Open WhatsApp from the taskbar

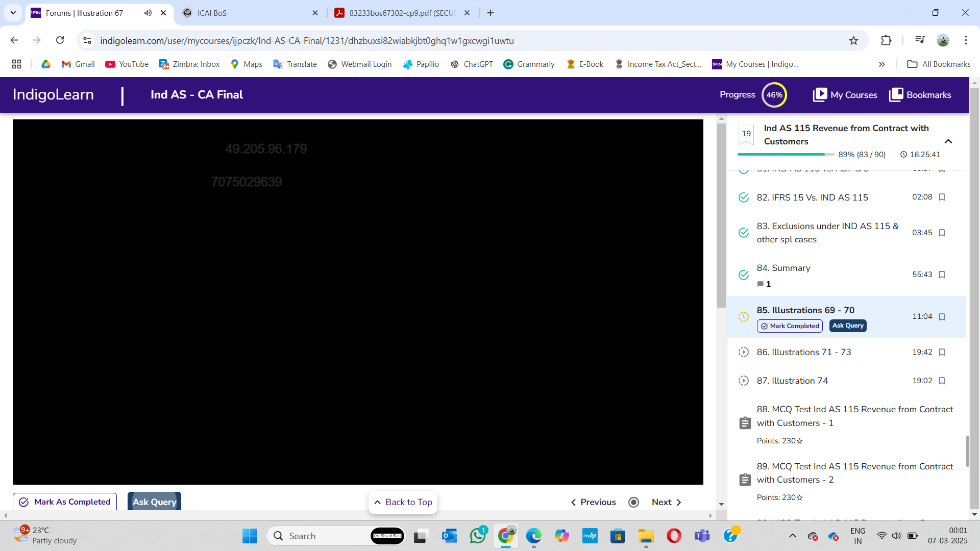(478, 536)
